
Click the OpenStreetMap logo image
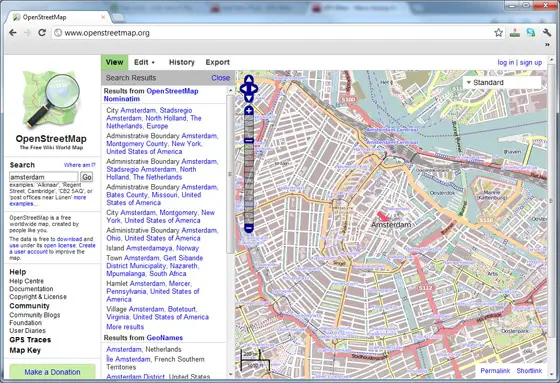click(x=51, y=99)
